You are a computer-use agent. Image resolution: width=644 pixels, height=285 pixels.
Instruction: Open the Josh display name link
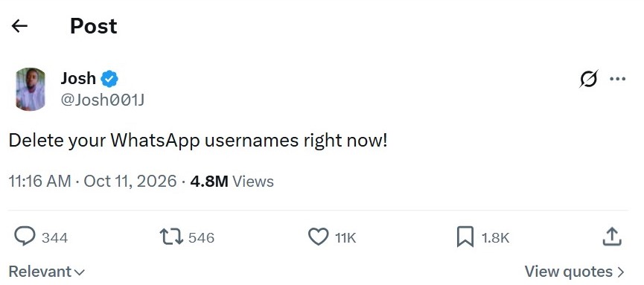pyautogui.click(x=78, y=78)
